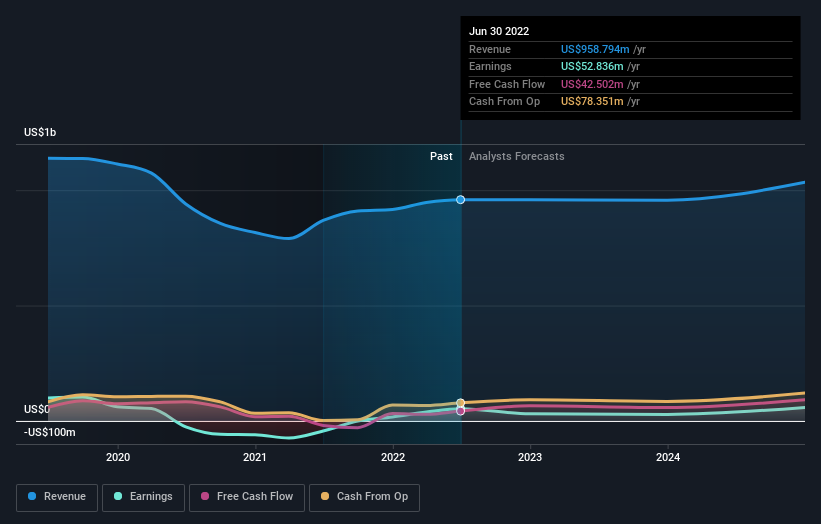Click the US$42.502m free cash flow value
821x524 pixels.
point(592,84)
